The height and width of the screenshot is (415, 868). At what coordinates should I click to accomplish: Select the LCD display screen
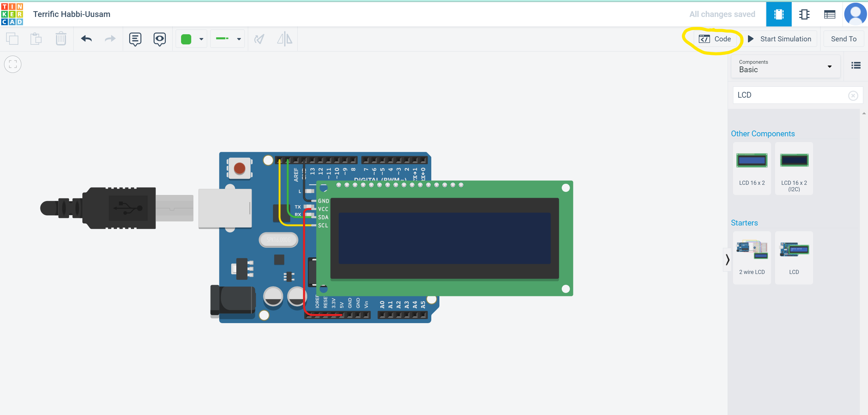pos(445,238)
